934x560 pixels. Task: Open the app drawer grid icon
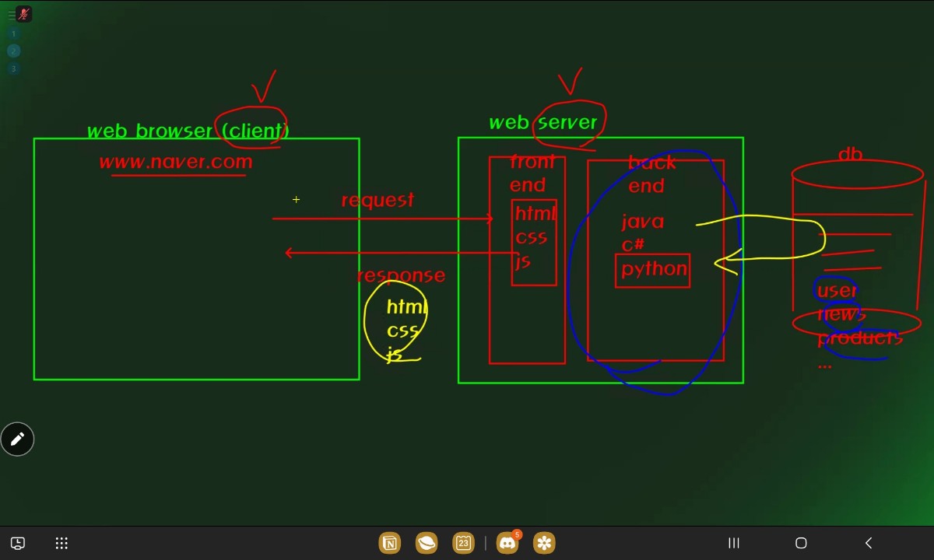61,543
